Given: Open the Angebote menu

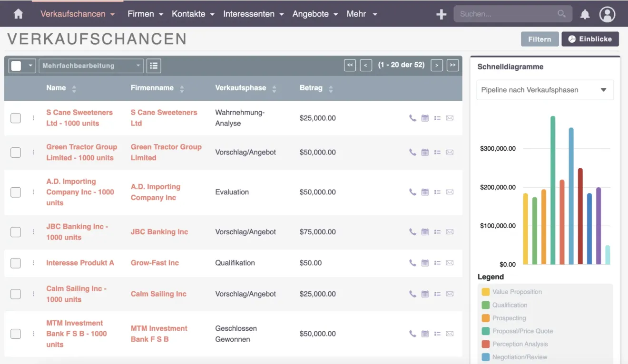Looking at the screenshot, I should (x=315, y=14).
